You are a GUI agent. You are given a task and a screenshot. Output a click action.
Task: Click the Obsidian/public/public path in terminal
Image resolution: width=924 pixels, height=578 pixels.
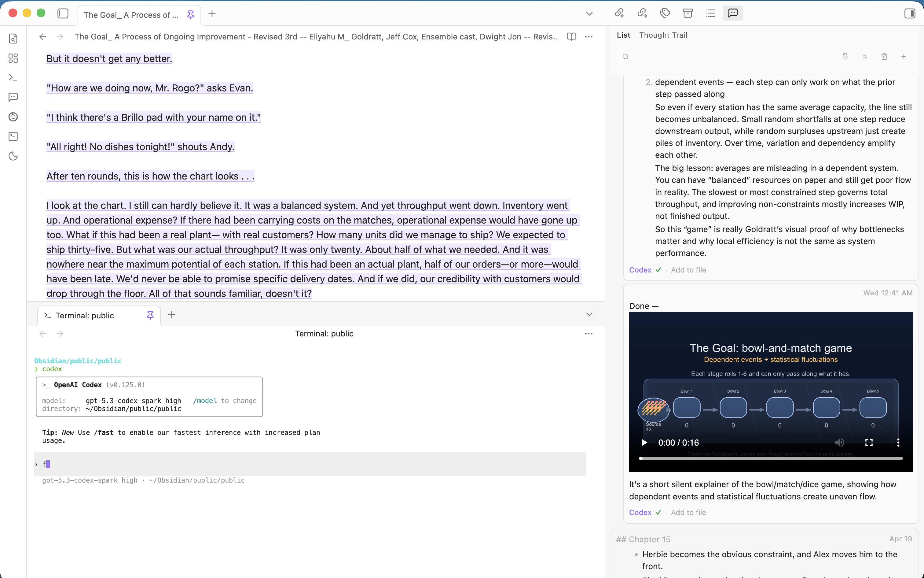point(78,361)
